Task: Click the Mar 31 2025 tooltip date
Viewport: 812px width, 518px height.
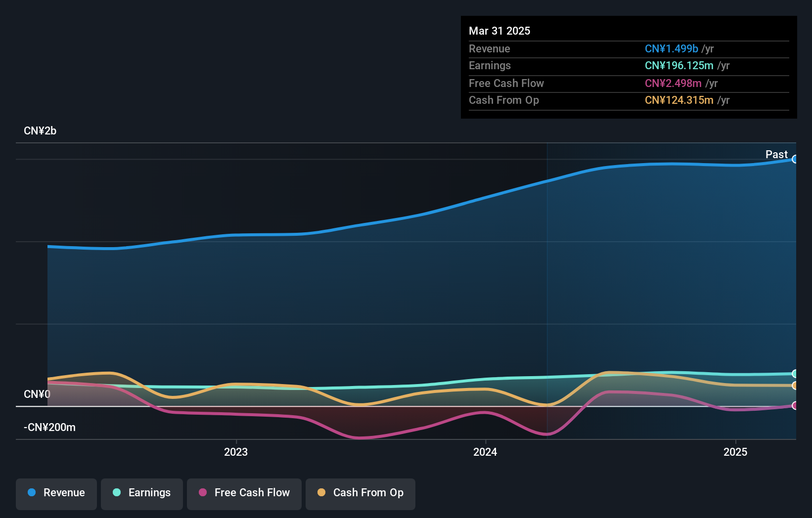Action: coord(499,31)
